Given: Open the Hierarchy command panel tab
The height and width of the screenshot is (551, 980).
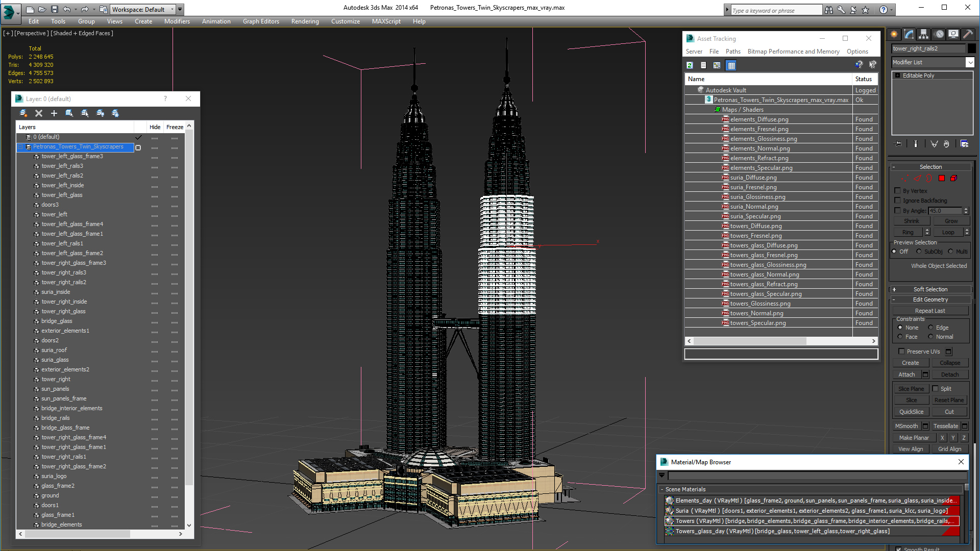Looking at the screenshot, I should coord(923,34).
